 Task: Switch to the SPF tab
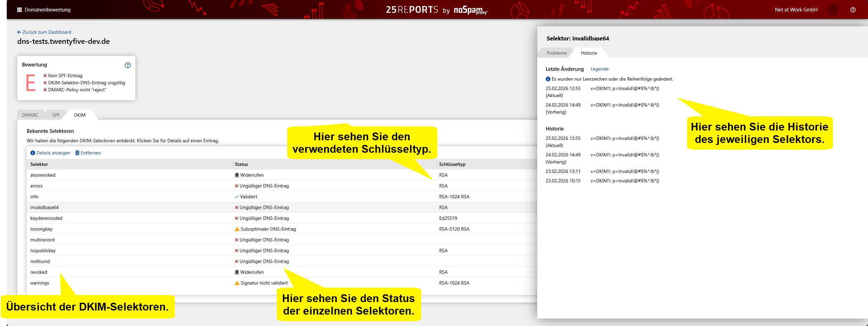pyautogui.click(x=56, y=115)
